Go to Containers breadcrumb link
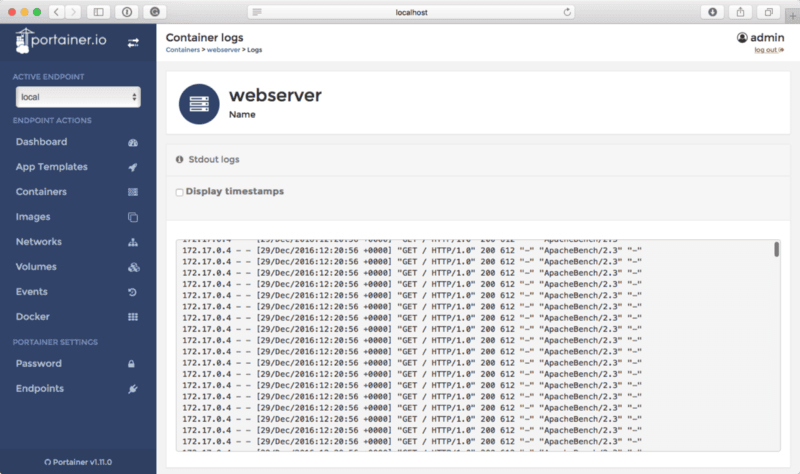The width and height of the screenshot is (800, 474). [x=184, y=49]
